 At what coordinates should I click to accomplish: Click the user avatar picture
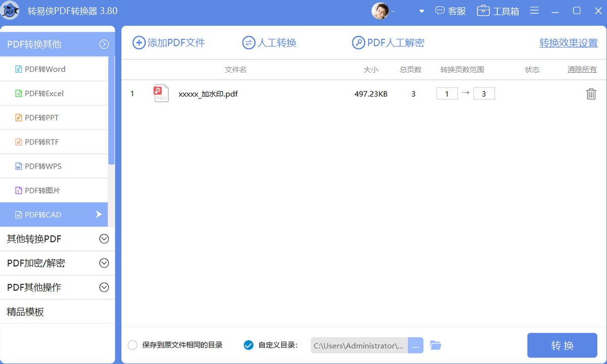380,11
